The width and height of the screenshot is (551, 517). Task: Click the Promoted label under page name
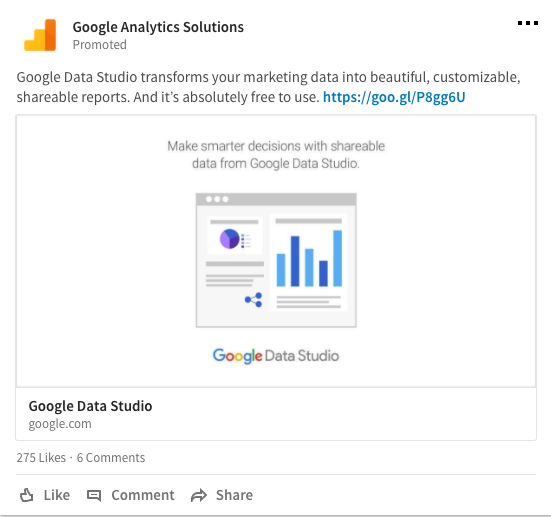pos(99,45)
